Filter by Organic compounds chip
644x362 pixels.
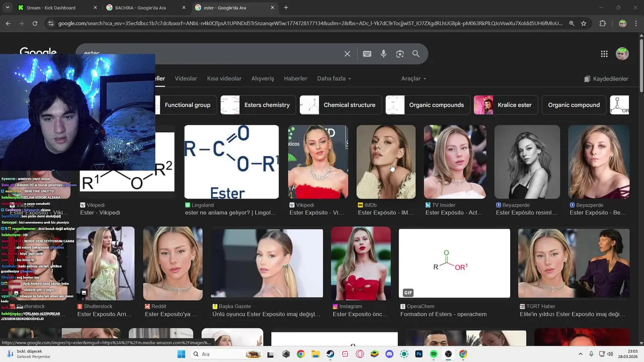[428, 105]
